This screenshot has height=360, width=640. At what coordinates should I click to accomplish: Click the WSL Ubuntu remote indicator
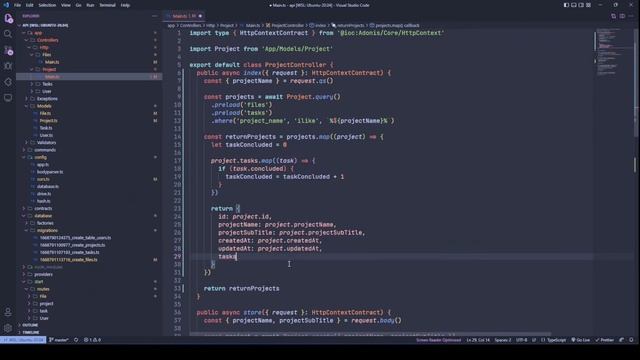coord(23,340)
